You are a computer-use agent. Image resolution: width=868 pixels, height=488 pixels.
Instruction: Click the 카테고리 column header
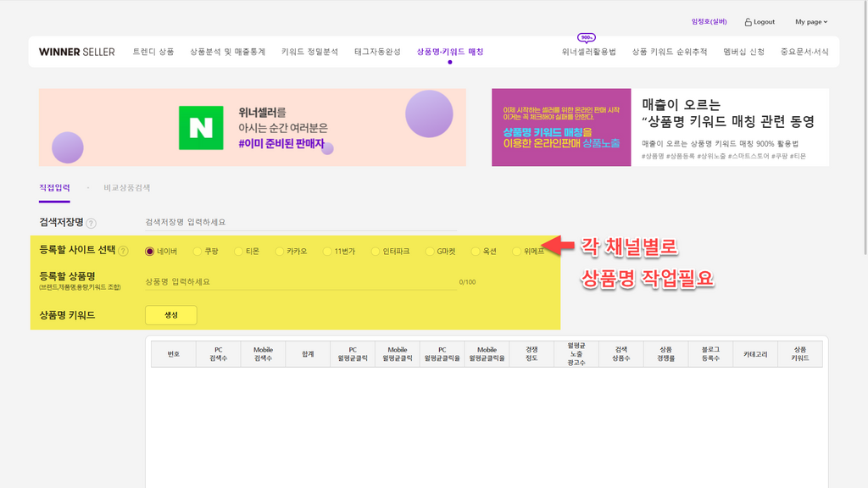755,354
